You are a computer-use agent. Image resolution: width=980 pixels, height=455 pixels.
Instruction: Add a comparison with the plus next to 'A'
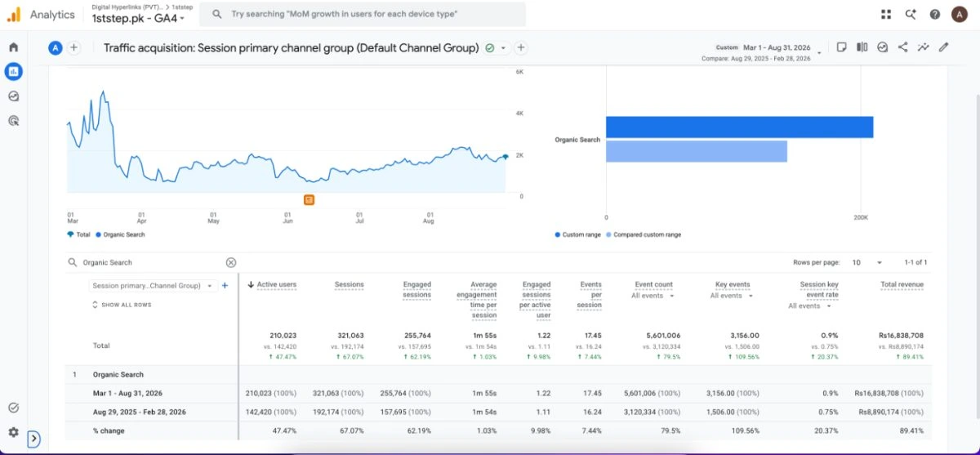[x=73, y=47]
